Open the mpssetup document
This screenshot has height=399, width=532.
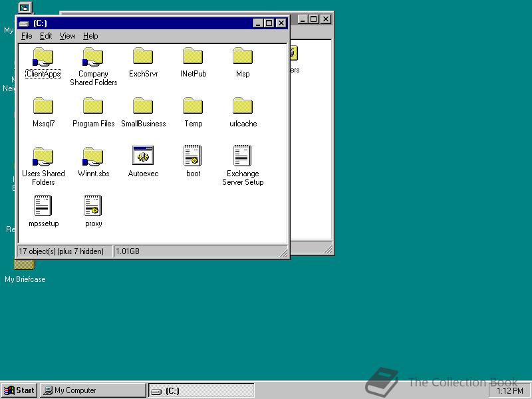coord(43,206)
